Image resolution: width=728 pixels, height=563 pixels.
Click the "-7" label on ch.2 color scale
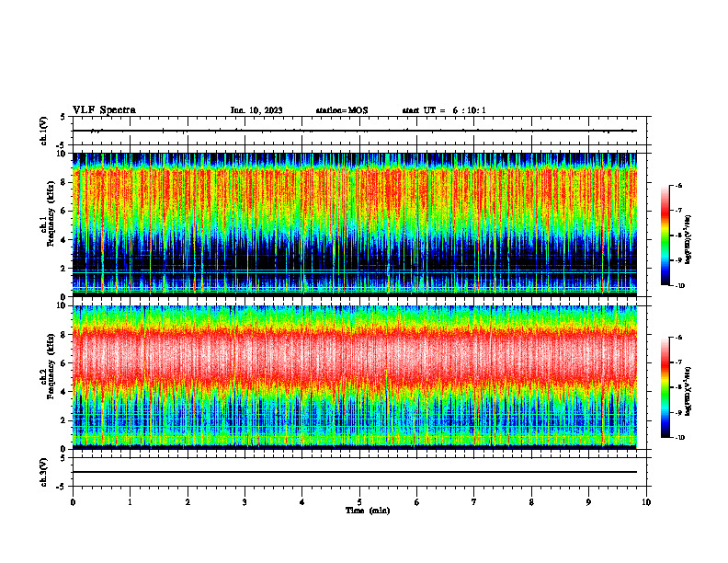coord(678,362)
